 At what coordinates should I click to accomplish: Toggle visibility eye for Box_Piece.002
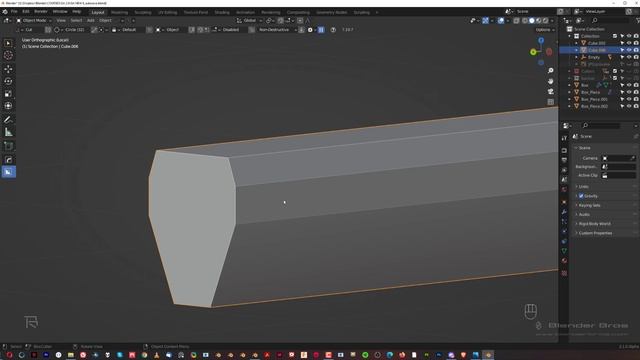click(x=629, y=106)
